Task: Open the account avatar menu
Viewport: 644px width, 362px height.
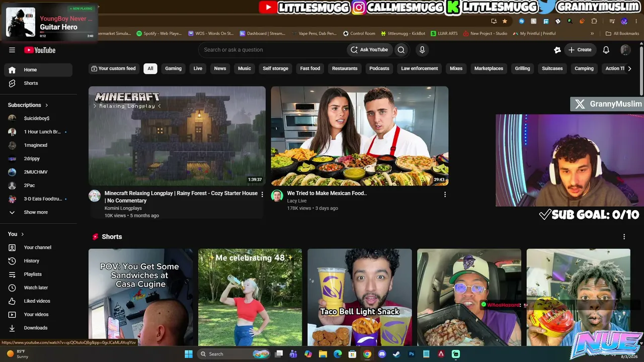Action: pyautogui.click(x=625, y=50)
